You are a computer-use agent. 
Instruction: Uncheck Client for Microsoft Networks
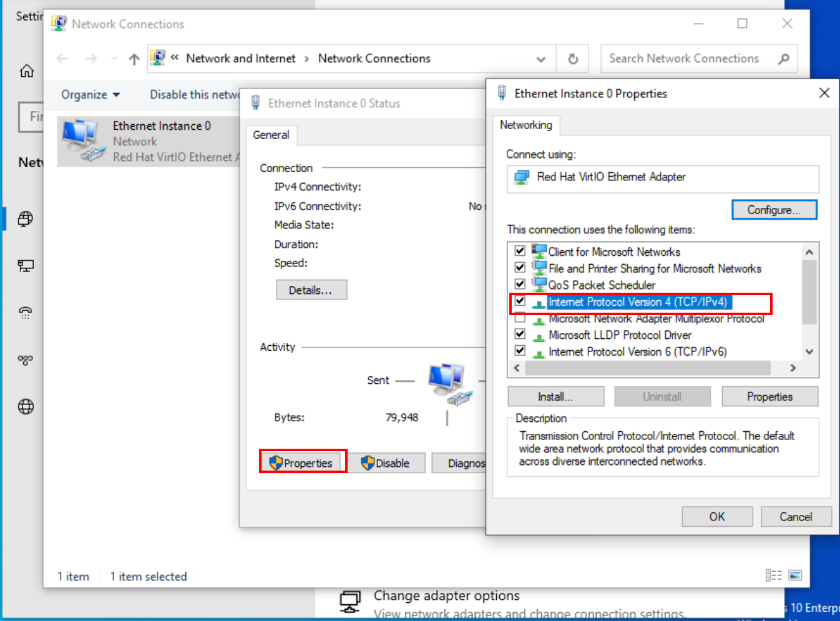(x=520, y=251)
